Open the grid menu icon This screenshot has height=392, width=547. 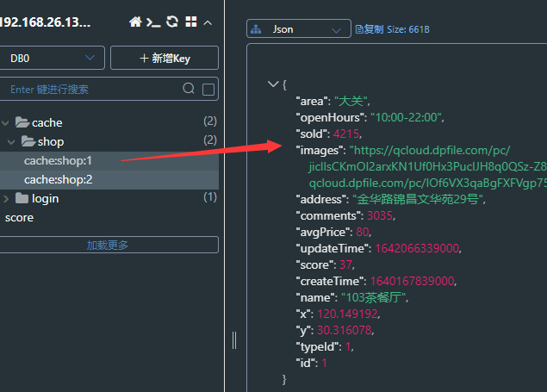click(x=191, y=22)
